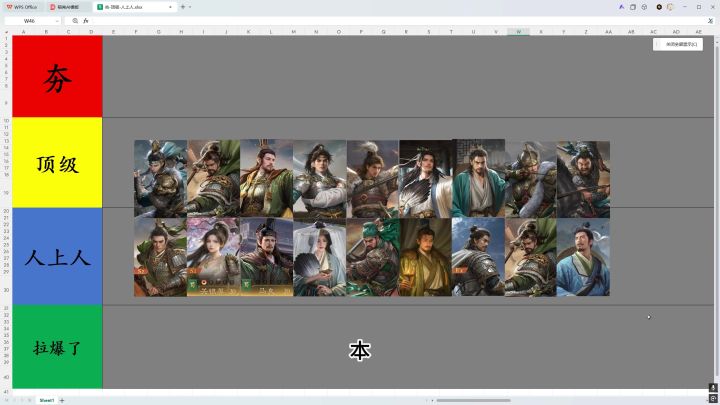Click the exit full-screen display button

(678, 44)
